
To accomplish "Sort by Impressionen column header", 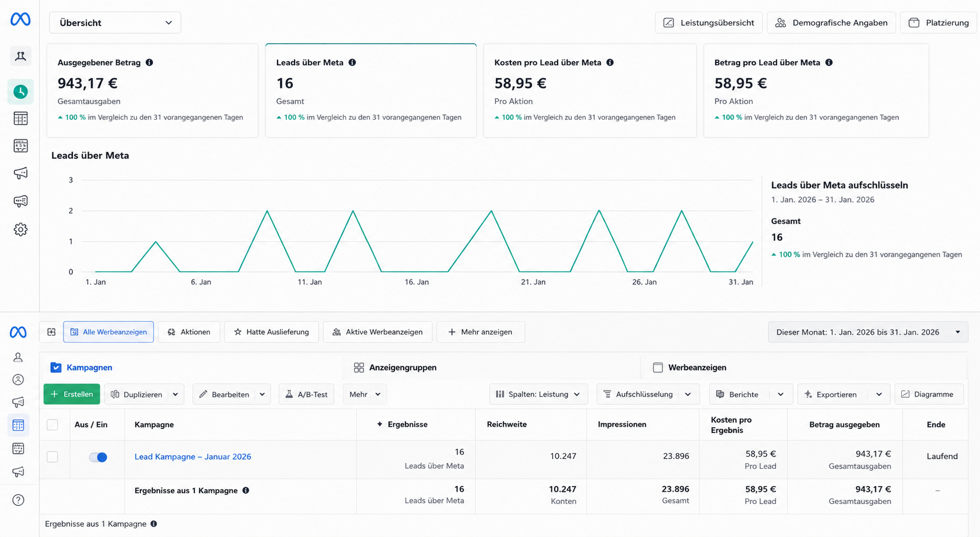I will pos(622,424).
